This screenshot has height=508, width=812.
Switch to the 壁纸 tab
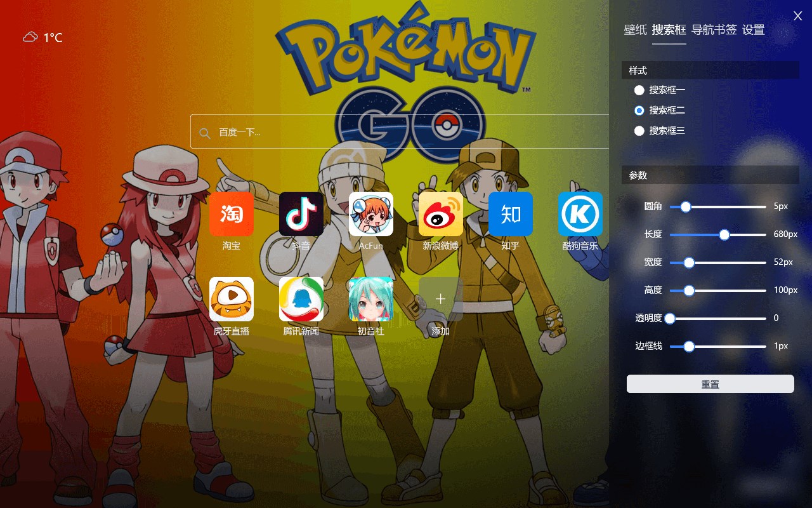[x=636, y=30]
